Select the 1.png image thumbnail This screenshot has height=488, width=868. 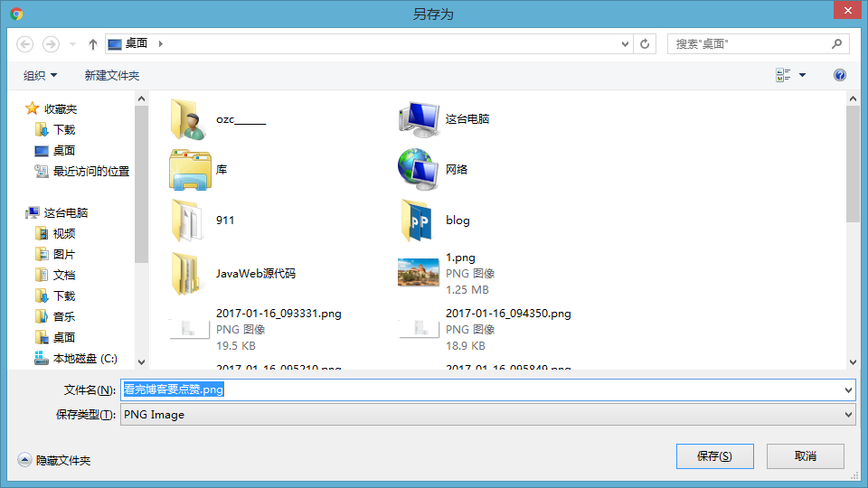[x=418, y=273]
